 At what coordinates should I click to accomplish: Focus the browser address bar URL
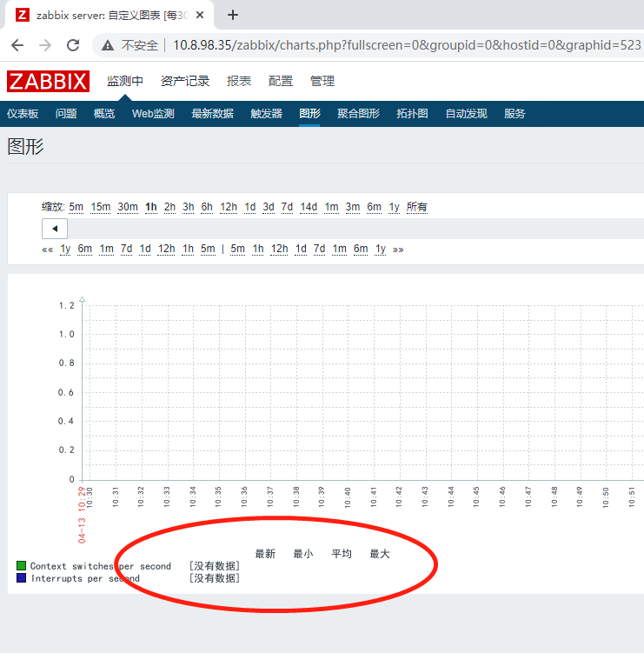coord(406,45)
